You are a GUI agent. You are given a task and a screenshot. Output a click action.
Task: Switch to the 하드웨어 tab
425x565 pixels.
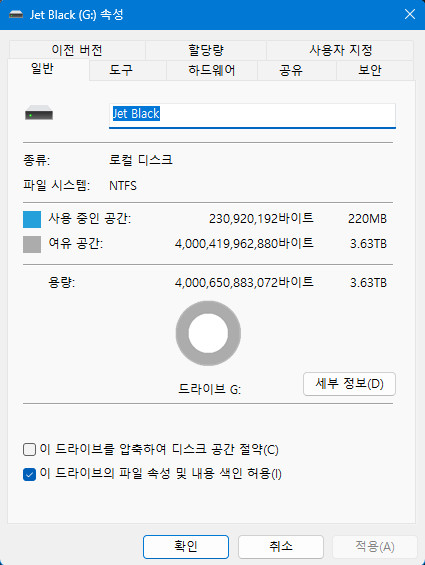212,70
